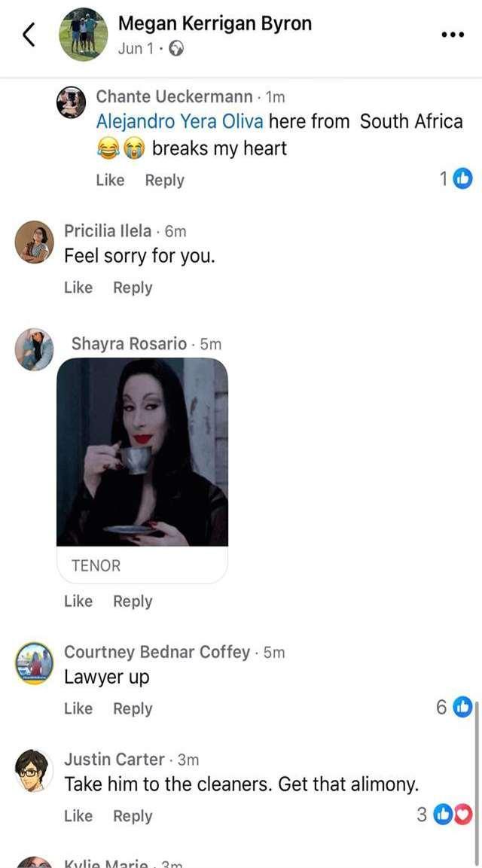View like reaction on Chante's comment

(x=462, y=178)
